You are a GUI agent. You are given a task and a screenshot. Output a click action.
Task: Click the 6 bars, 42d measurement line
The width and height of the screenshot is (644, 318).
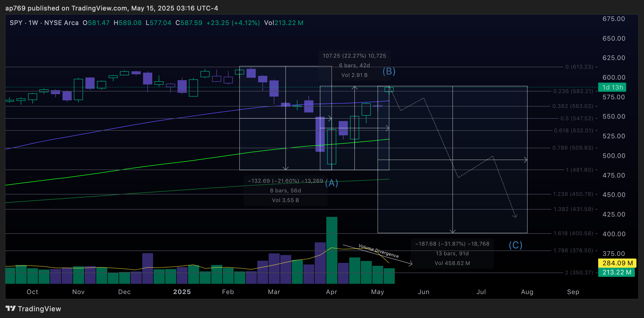(354, 65)
